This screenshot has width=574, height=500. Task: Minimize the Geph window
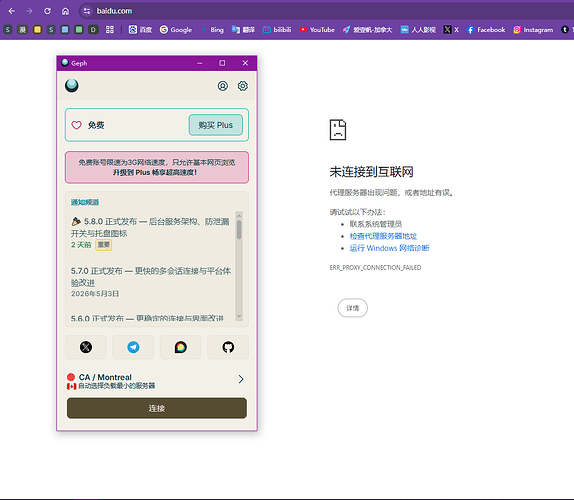[x=200, y=63]
